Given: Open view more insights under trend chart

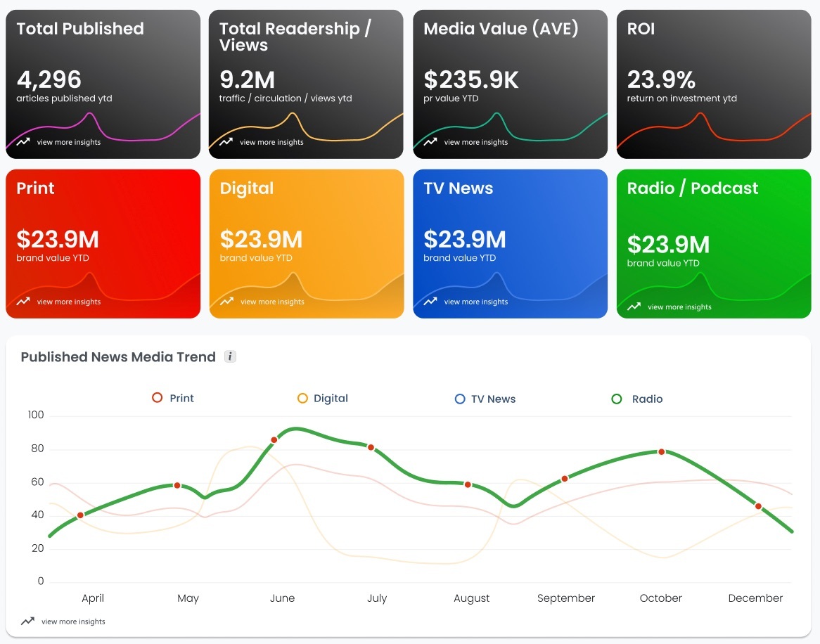Looking at the screenshot, I should point(73,622).
